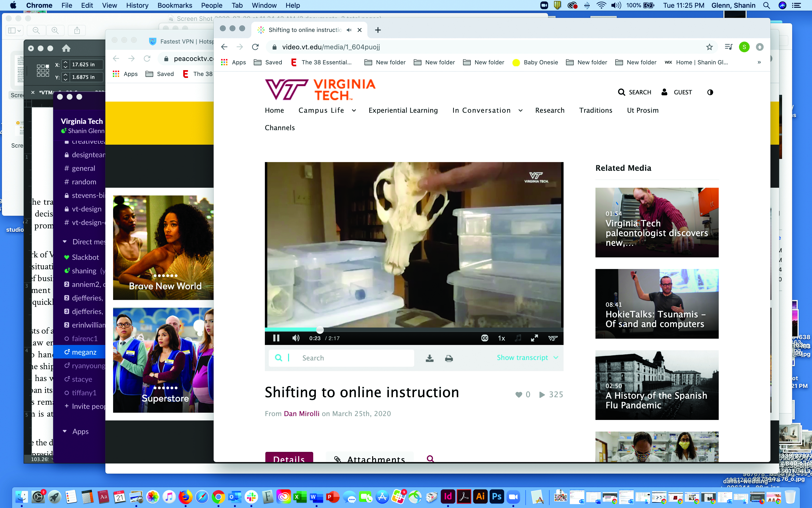Expand In Conversation menu chevron

pos(520,111)
